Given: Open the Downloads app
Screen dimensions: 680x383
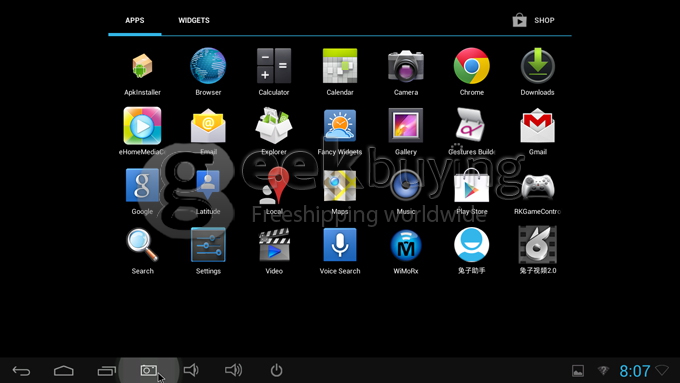Looking at the screenshot, I should click(x=538, y=66).
